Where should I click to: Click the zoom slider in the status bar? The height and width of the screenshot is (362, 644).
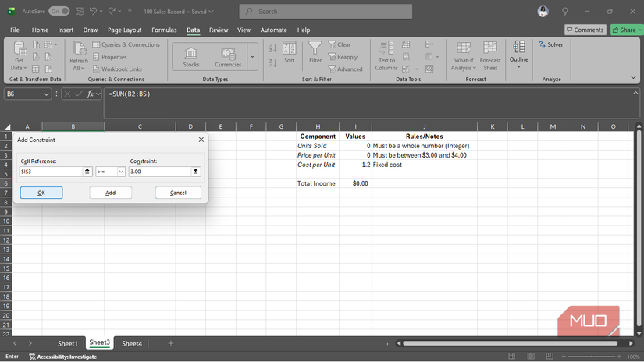click(592, 357)
